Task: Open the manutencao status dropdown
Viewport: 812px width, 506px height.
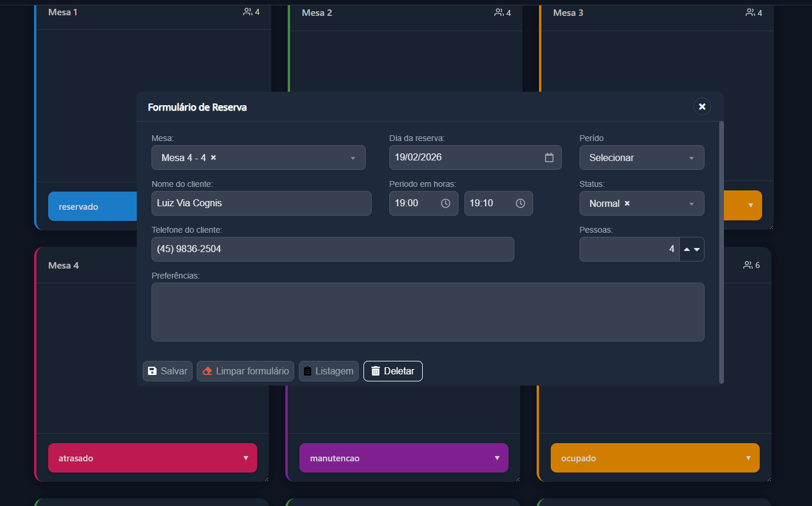Action: click(x=404, y=458)
